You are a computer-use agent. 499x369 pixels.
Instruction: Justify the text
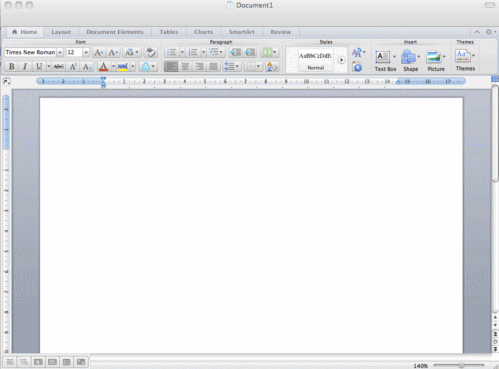click(213, 67)
